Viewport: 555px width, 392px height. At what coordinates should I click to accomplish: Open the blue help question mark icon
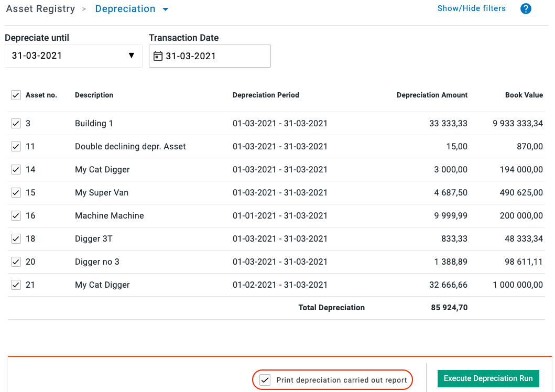pos(526,9)
